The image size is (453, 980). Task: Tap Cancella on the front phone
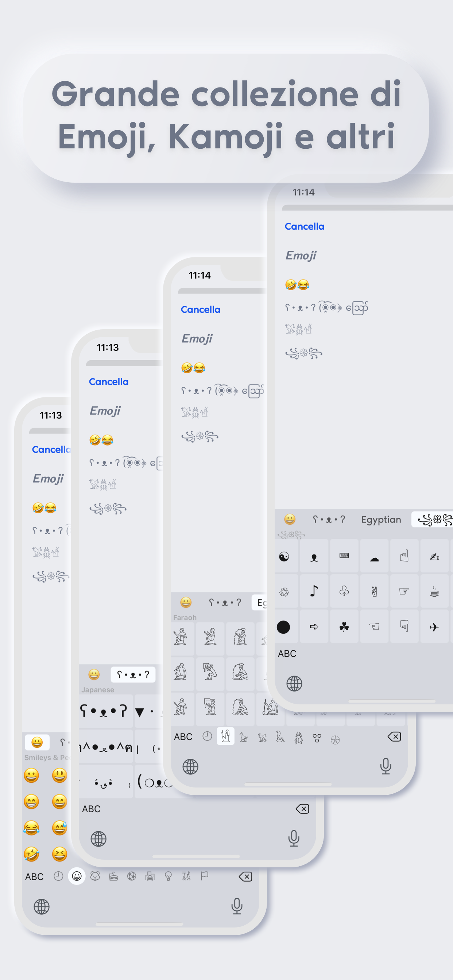[x=305, y=226]
